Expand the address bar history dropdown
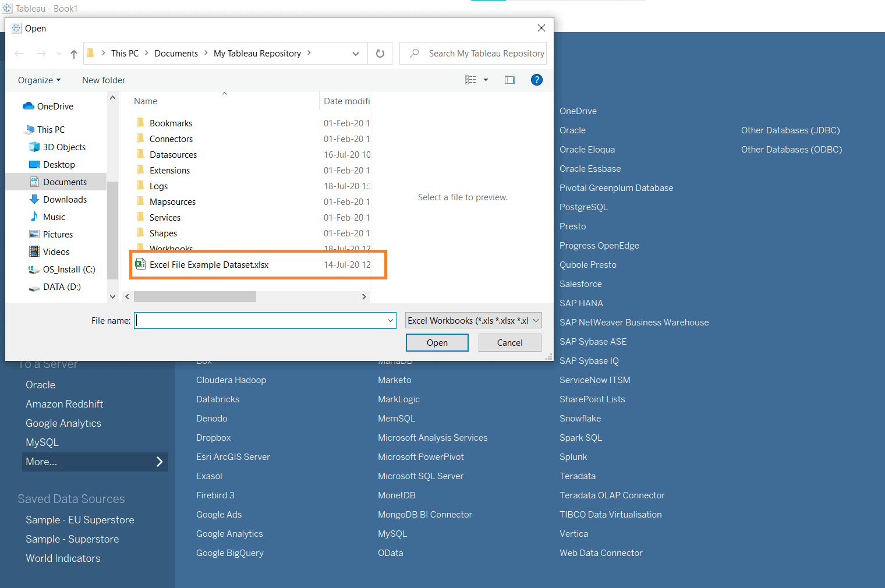The height and width of the screenshot is (588, 885). [x=356, y=54]
